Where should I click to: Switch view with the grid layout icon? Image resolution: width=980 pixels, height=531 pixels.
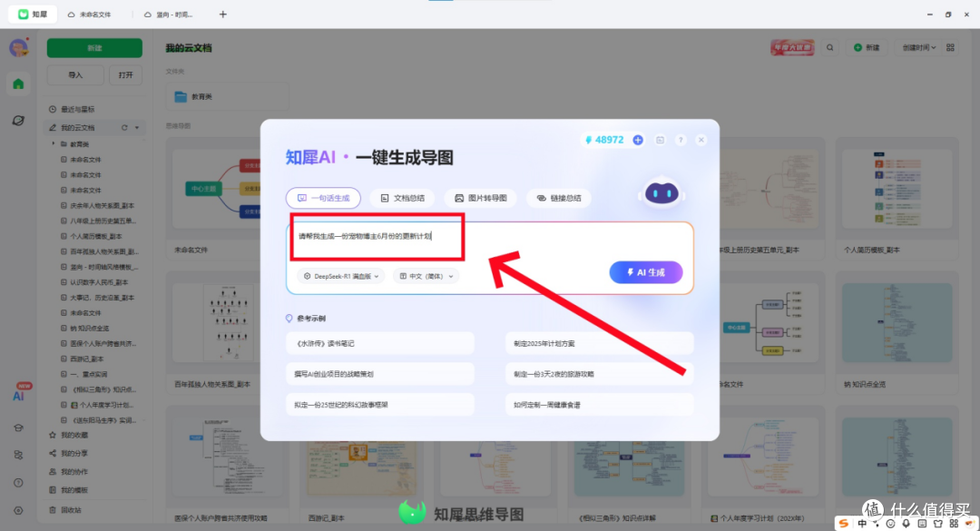click(950, 47)
